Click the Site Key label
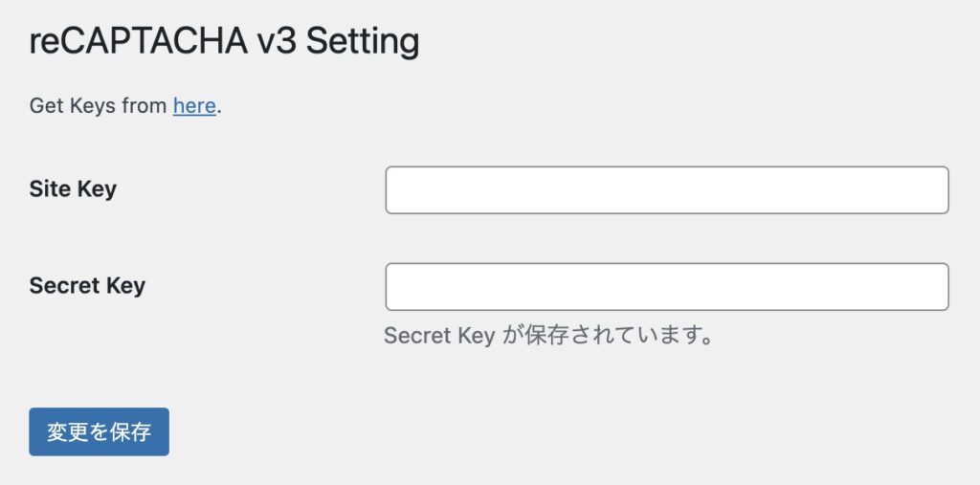 (x=73, y=189)
